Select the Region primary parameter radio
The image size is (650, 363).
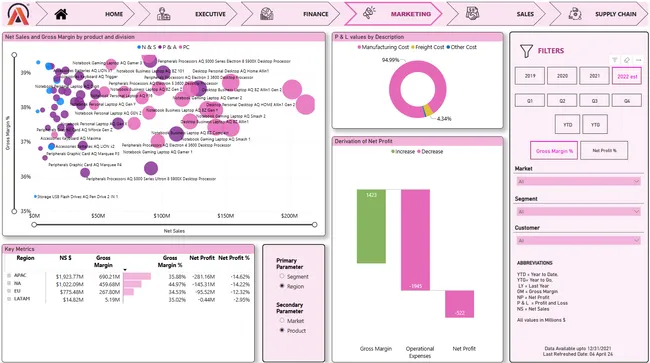(282, 286)
